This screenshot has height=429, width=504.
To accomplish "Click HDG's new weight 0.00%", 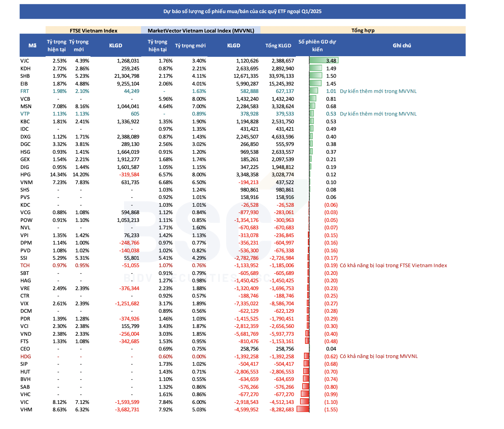I will (x=199, y=357).
